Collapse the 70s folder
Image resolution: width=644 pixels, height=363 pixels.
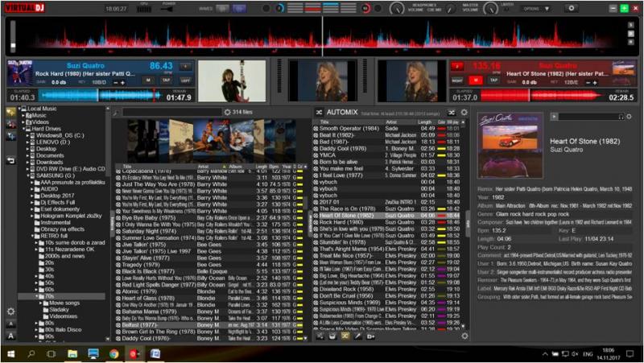click(36, 296)
